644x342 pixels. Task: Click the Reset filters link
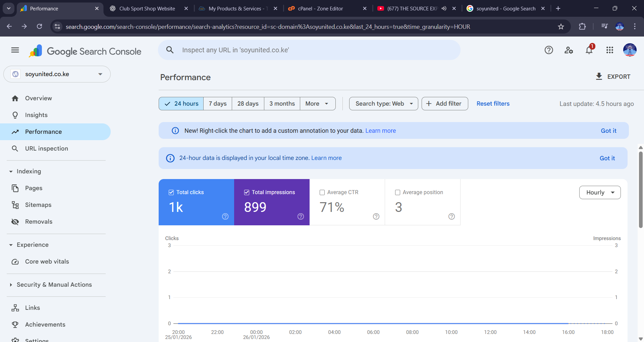tap(493, 104)
